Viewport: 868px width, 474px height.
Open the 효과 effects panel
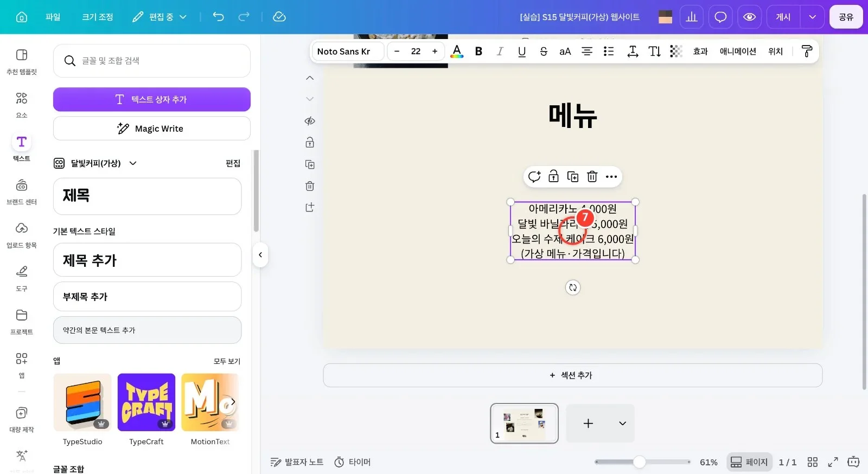[700, 52]
